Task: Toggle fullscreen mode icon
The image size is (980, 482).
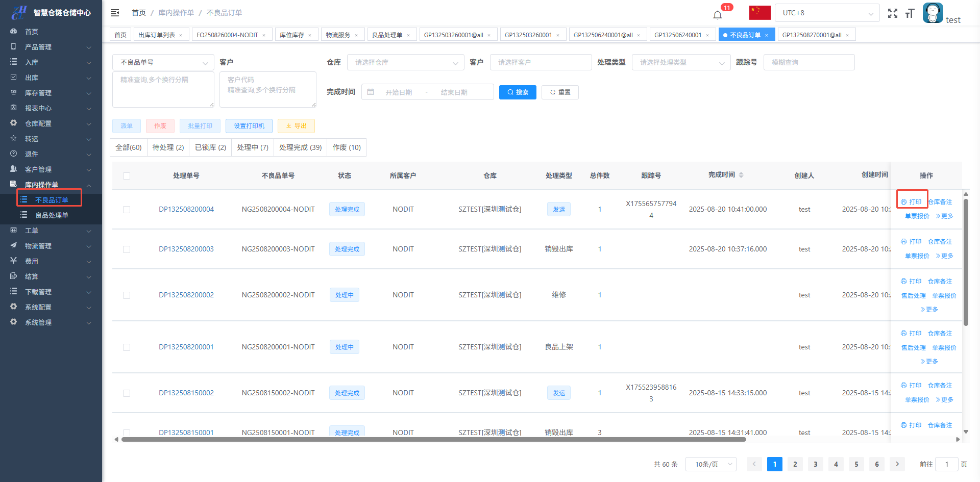Action: click(x=892, y=13)
